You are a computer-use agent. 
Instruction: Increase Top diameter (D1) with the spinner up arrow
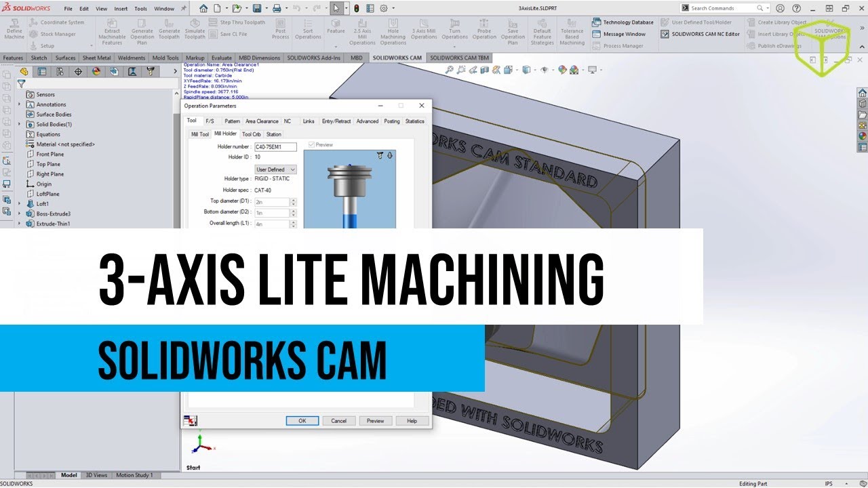coord(294,199)
